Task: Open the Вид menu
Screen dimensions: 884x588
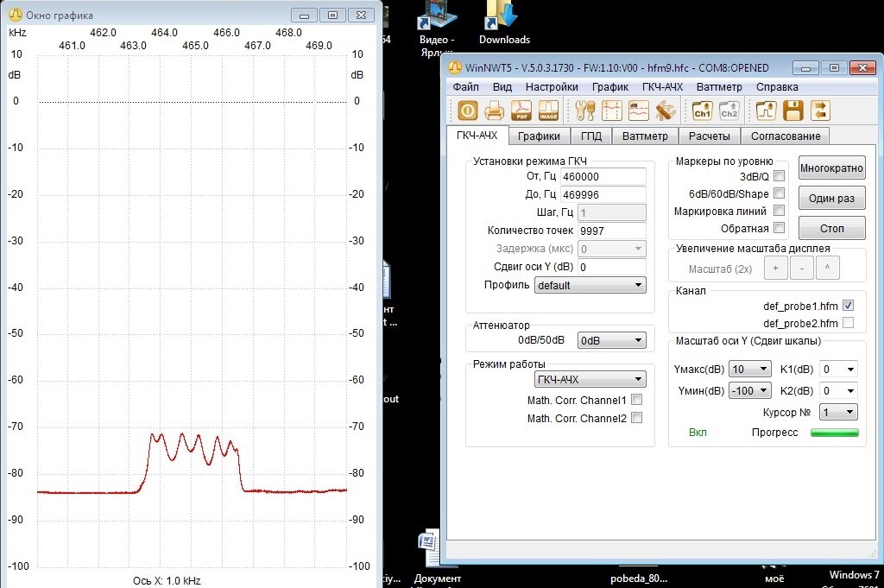Action: [x=502, y=87]
